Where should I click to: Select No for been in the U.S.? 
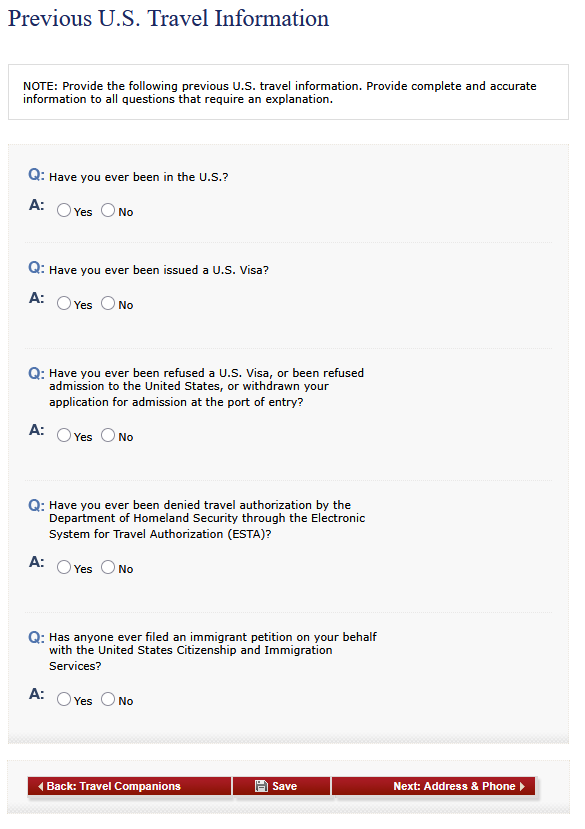coord(108,210)
